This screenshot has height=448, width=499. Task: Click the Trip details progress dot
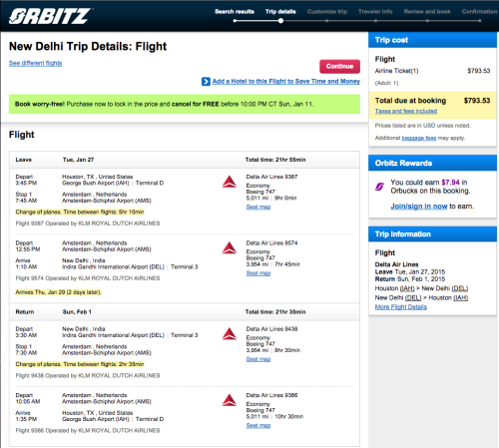click(280, 21)
